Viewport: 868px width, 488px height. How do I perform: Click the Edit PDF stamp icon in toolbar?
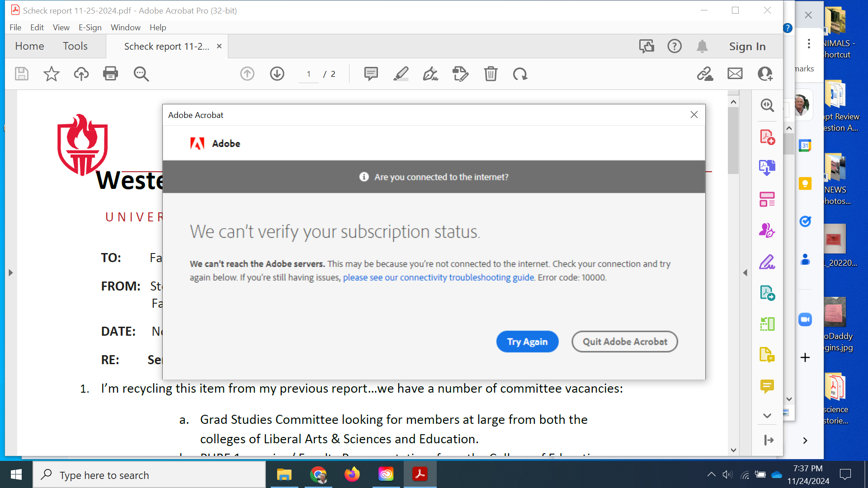click(460, 74)
